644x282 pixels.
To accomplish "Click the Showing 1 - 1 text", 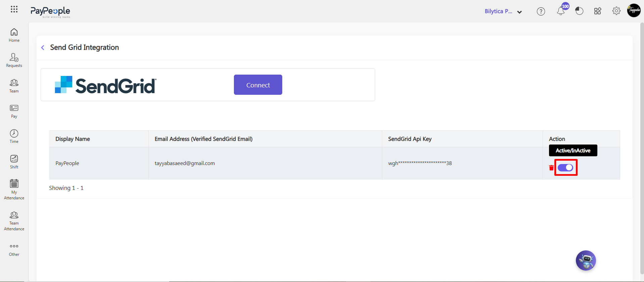I will click(x=66, y=188).
